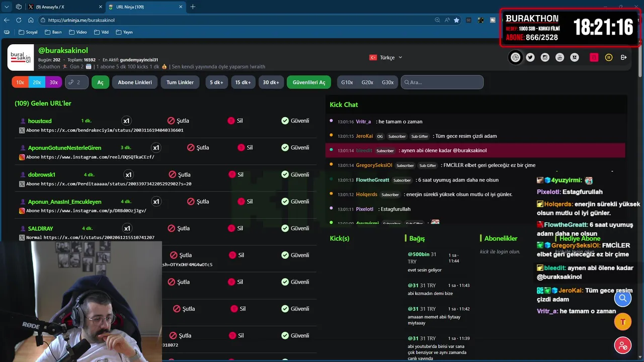Open a new browser tab
The width and height of the screenshot is (644, 362).
click(x=193, y=7)
